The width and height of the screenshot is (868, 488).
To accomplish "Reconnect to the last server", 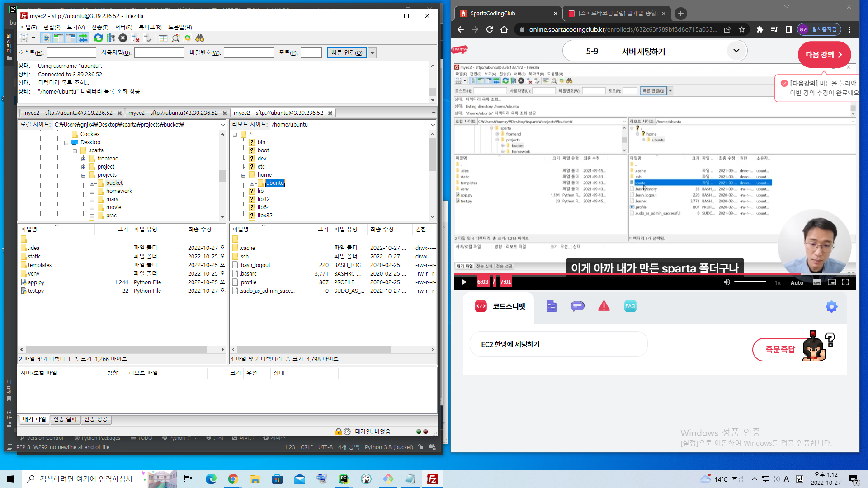I will coord(147,38).
